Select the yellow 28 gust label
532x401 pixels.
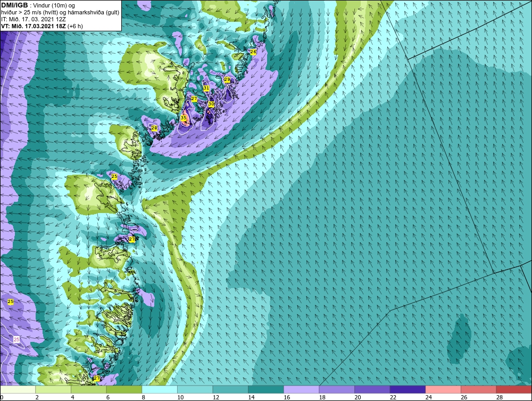pyautogui.click(x=154, y=128)
